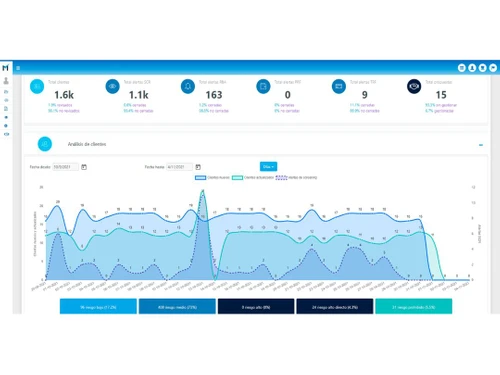Click the 1.1k alertas value
This screenshot has width=500, height=375.
(x=139, y=95)
